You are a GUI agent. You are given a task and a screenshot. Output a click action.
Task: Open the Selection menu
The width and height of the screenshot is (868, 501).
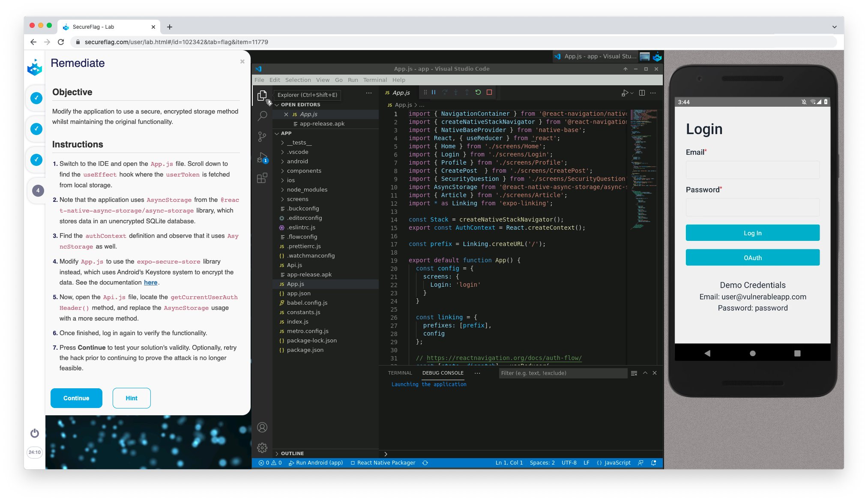(x=298, y=80)
